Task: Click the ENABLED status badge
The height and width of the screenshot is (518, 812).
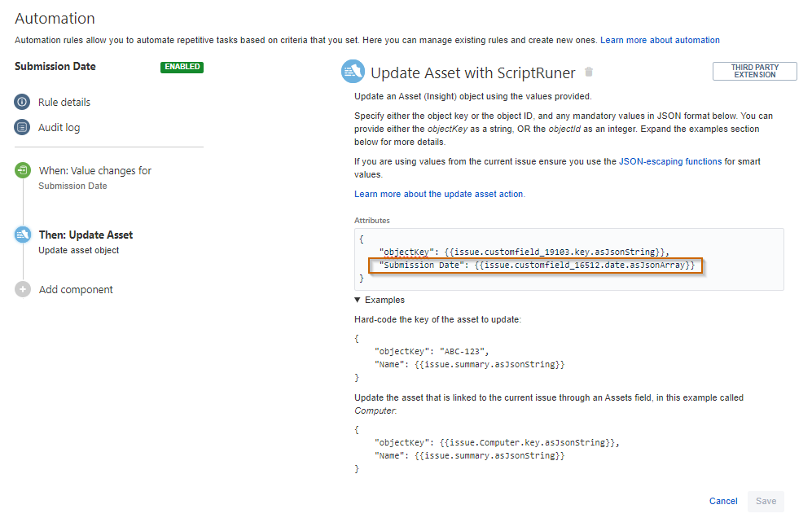Action: tap(182, 67)
